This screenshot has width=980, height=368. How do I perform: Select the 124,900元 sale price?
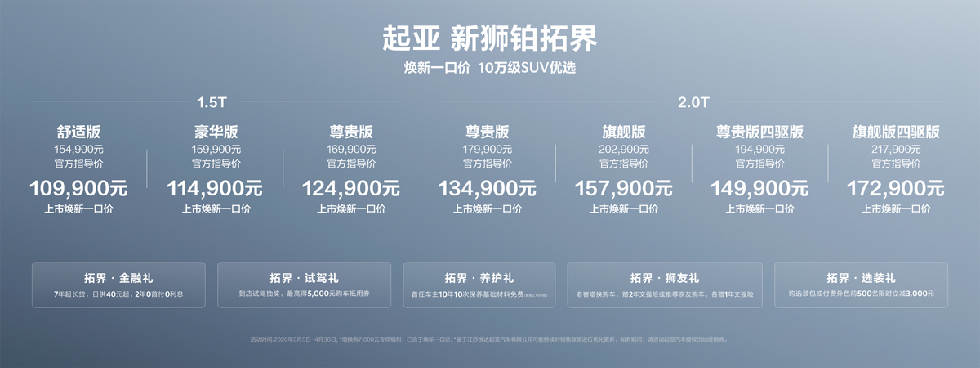pyautogui.click(x=351, y=189)
